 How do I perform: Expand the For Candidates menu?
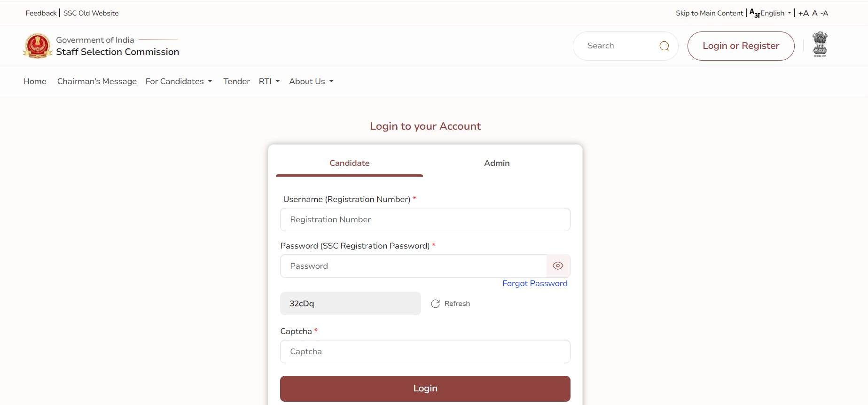pos(179,81)
